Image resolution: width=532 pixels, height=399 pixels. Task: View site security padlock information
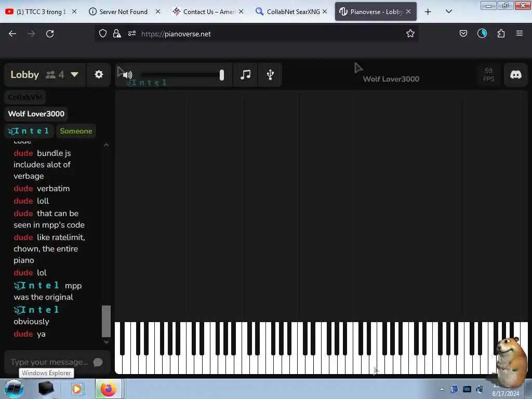click(x=117, y=34)
